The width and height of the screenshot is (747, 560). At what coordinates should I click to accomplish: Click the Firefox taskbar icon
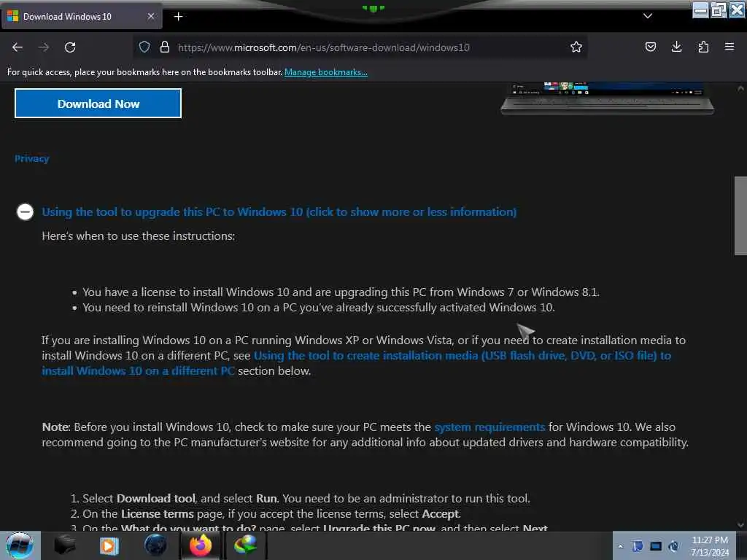[x=201, y=545]
